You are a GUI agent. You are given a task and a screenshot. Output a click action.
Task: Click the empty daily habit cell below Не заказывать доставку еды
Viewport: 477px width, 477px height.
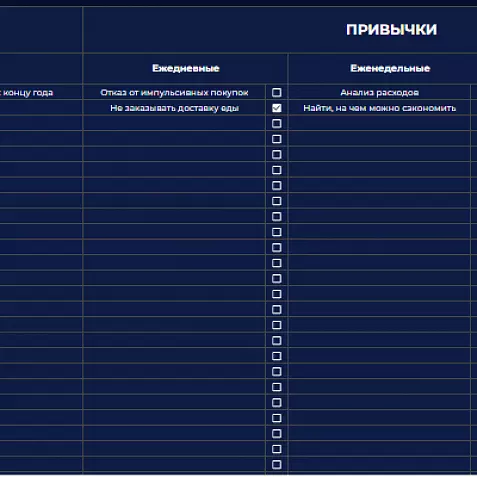coord(174,123)
